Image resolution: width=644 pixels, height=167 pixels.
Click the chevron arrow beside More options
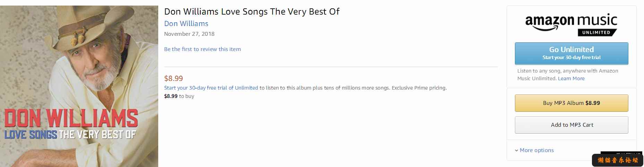[x=517, y=150]
